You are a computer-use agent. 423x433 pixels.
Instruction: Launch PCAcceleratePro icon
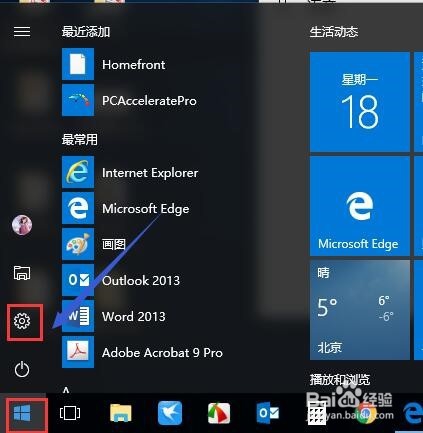tap(78, 100)
